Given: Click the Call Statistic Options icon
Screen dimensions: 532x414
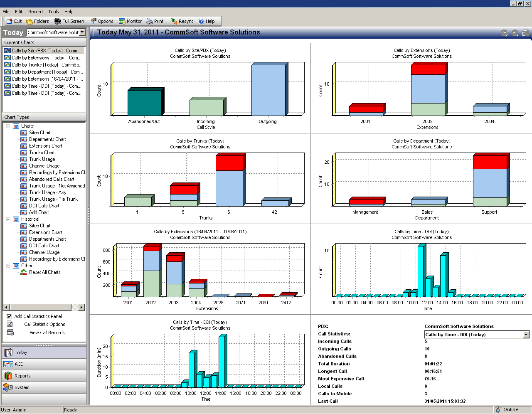Looking at the screenshot, I should point(10,324).
